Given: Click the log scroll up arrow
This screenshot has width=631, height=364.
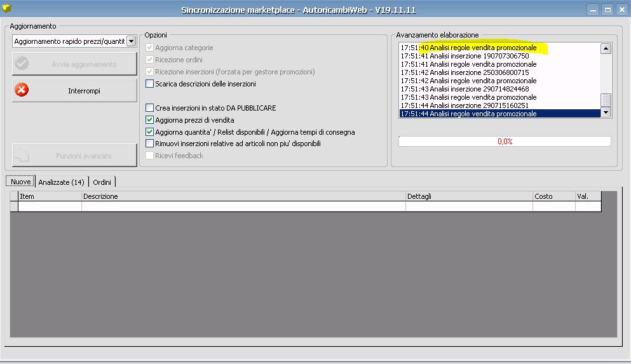Looking at the screenshot, I should pyautogui.click(x=606, y=49).
